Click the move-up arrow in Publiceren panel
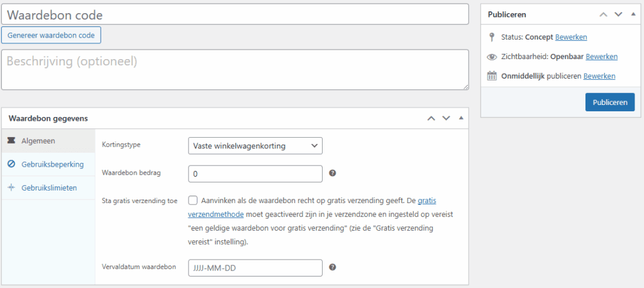Viewport: 644px width, 288px height. click(x=603, y=14)
